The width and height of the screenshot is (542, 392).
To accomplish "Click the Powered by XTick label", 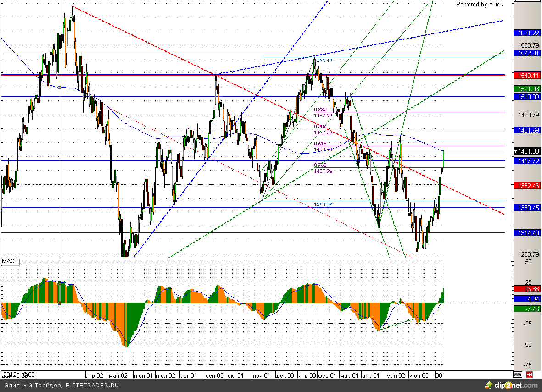I will [x=479, y=5].
